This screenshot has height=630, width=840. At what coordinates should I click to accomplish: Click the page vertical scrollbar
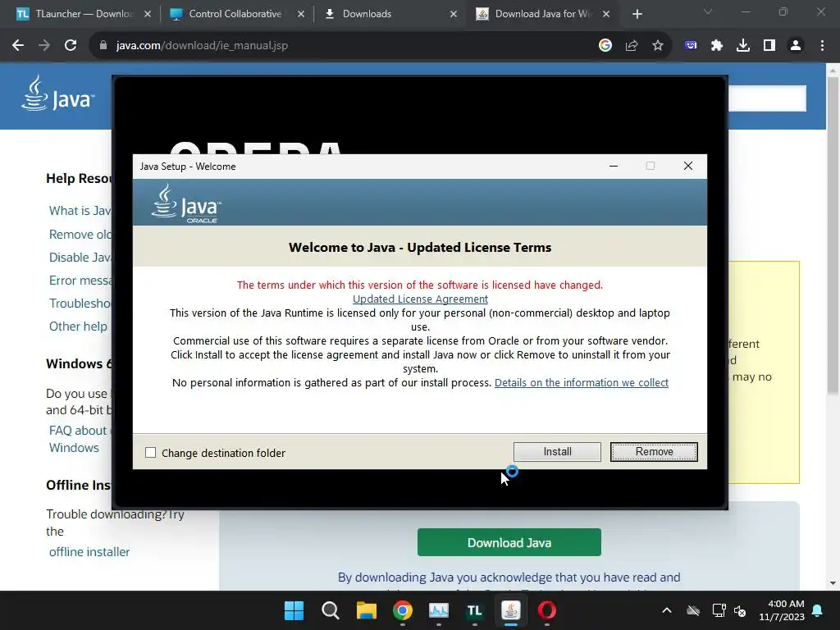833,235
